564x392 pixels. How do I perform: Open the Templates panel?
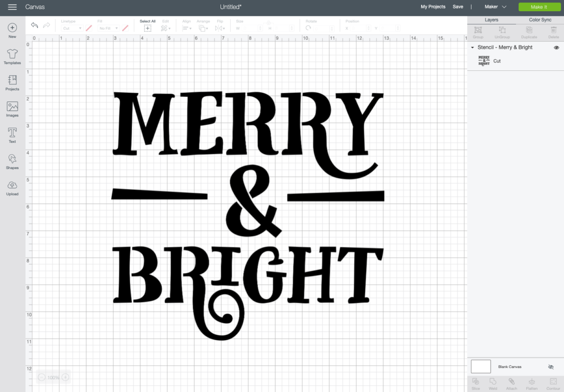pos(12,57)
